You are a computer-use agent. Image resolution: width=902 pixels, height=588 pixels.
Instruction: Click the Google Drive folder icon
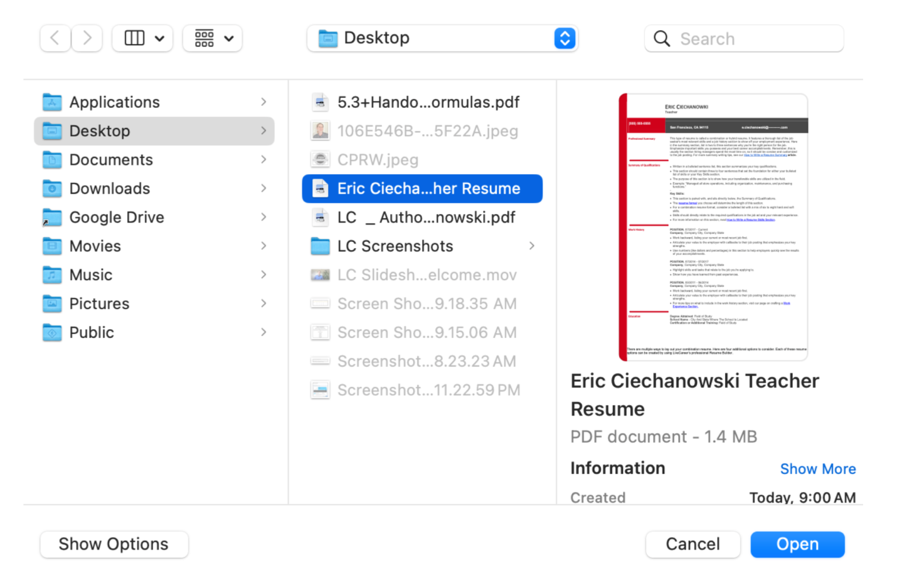[52, 218]
